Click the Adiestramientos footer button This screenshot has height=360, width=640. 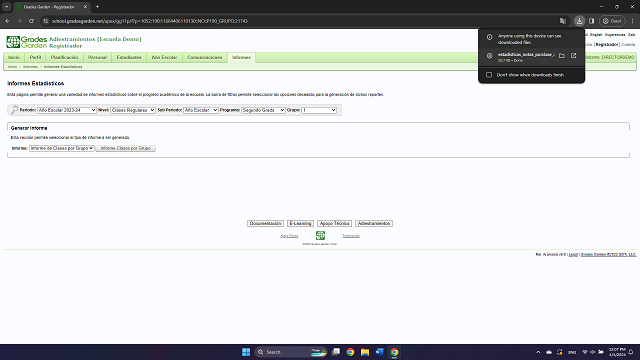374,223
